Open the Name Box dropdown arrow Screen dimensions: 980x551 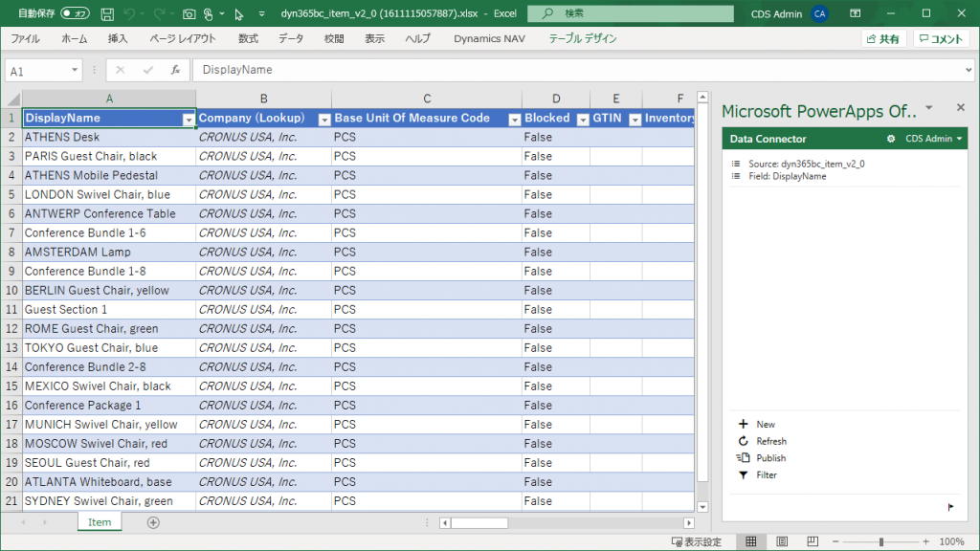(75, 70)
